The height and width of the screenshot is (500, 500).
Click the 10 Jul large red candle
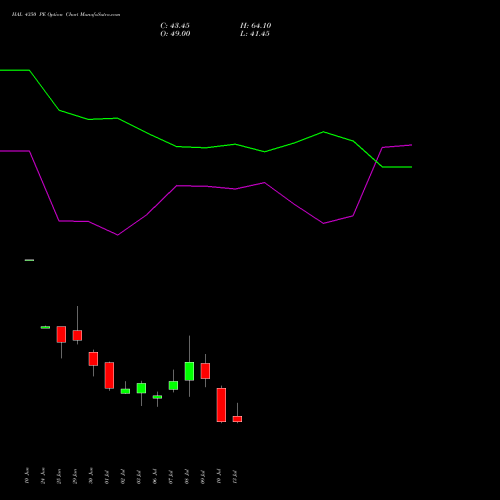[x=221, y=405]
